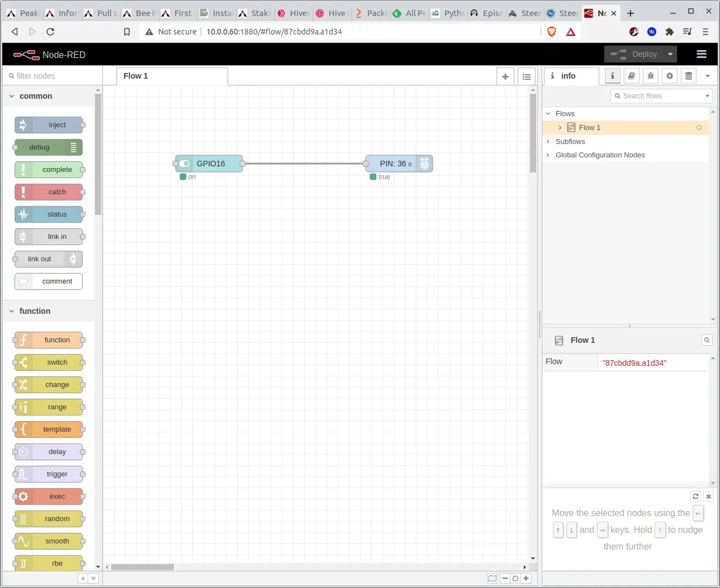
Task: Zoom out the flow canvas
Action: pos(505,578)
